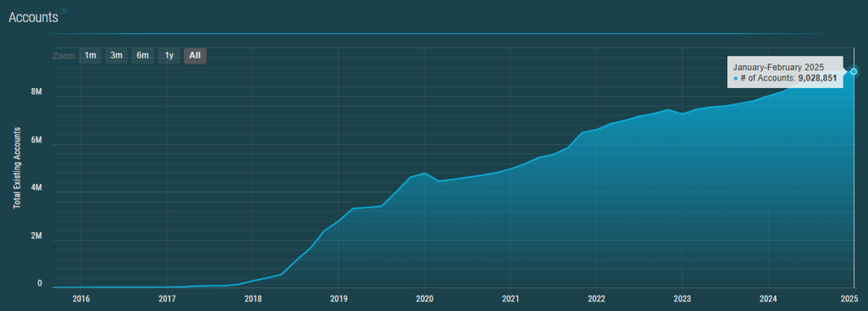Click the Accounts chart title
The image size is (868, 311).
(x=33, y=17)
